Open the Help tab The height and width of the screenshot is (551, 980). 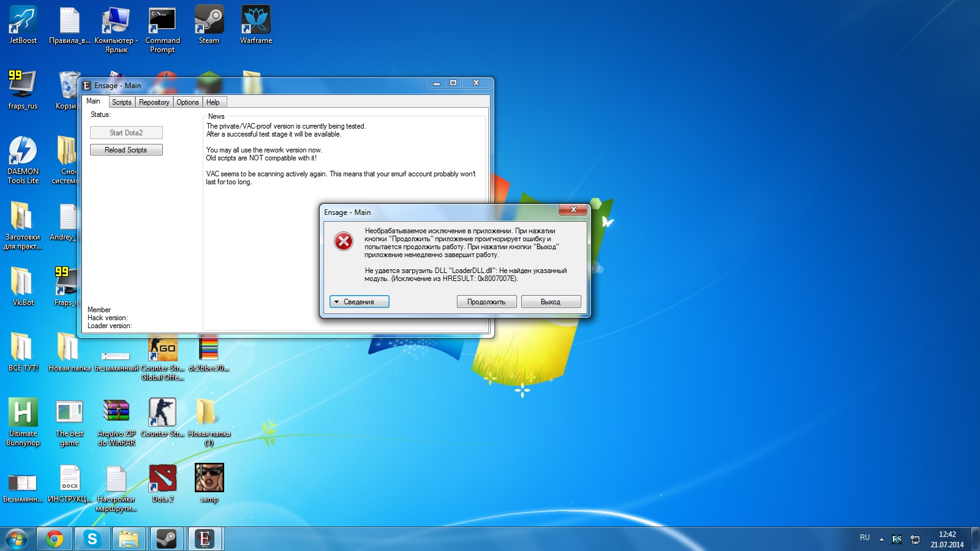pyautogui.click(x=213, y=102)
